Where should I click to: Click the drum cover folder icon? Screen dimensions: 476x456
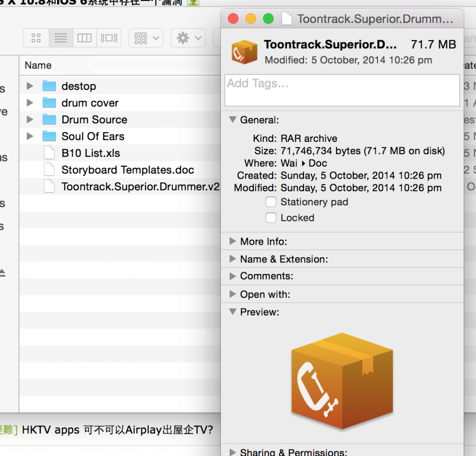click(49, 103)
